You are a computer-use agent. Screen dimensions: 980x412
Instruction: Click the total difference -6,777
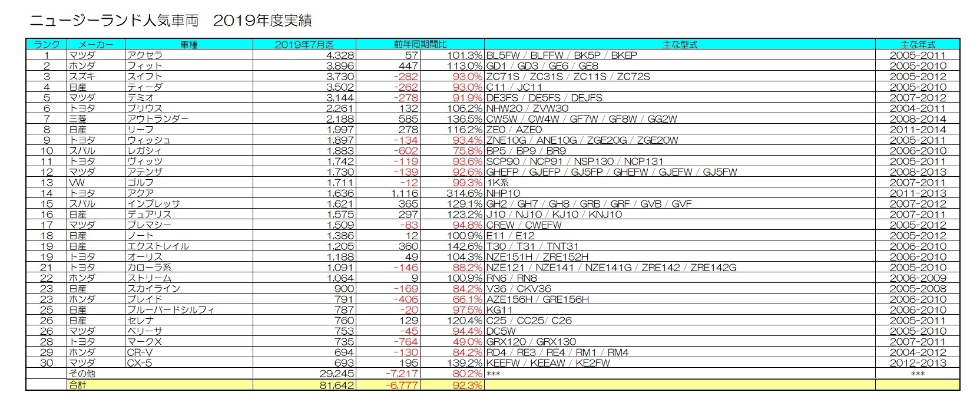[x=400, y=385]
